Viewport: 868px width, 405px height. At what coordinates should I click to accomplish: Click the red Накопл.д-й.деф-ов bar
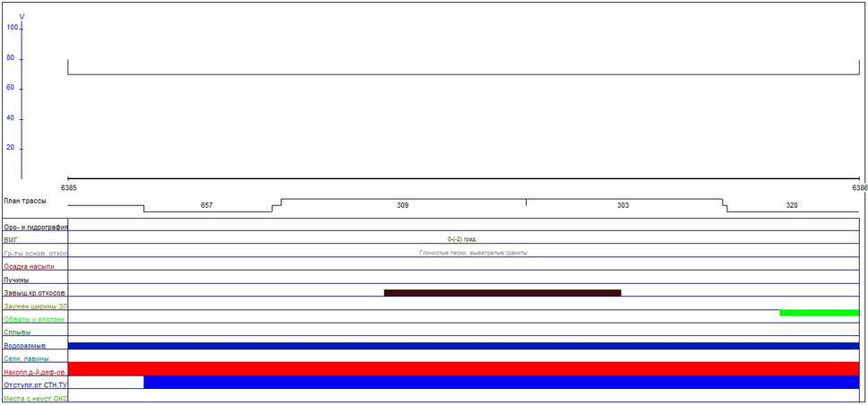click(x=463, y=368)
